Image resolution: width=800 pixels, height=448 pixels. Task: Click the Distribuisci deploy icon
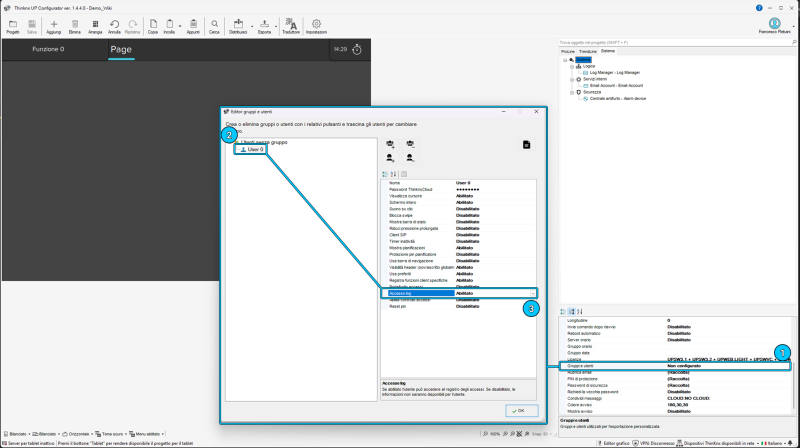(x=238, y=24)
